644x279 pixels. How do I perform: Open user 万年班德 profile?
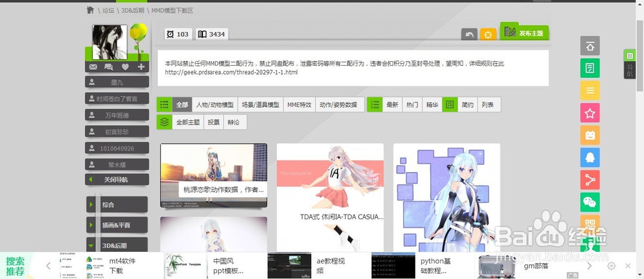pos(117,115)
